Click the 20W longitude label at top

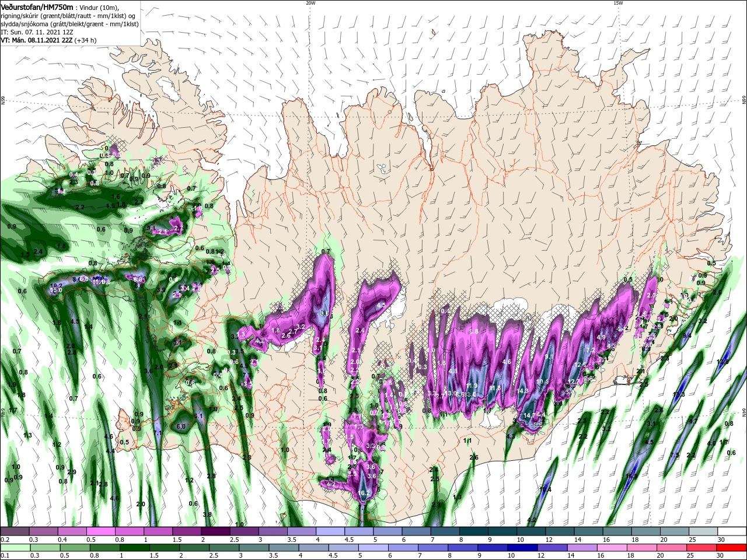(310, 3)
